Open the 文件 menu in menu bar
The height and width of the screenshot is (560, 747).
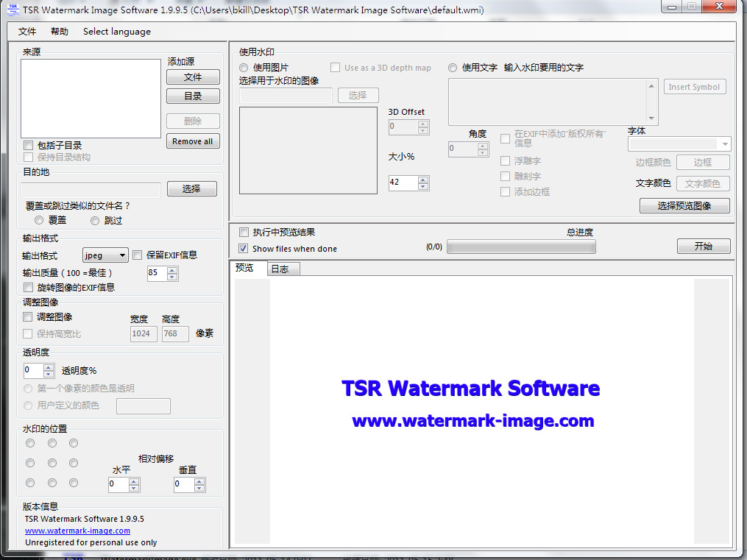[x=27, y=32]
